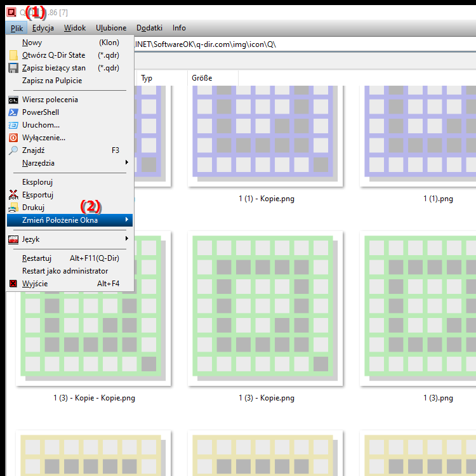Launch PowerShell from the Plik menu
The height and width of the screenshot is (476, 476).
click(x=70, y=112)
